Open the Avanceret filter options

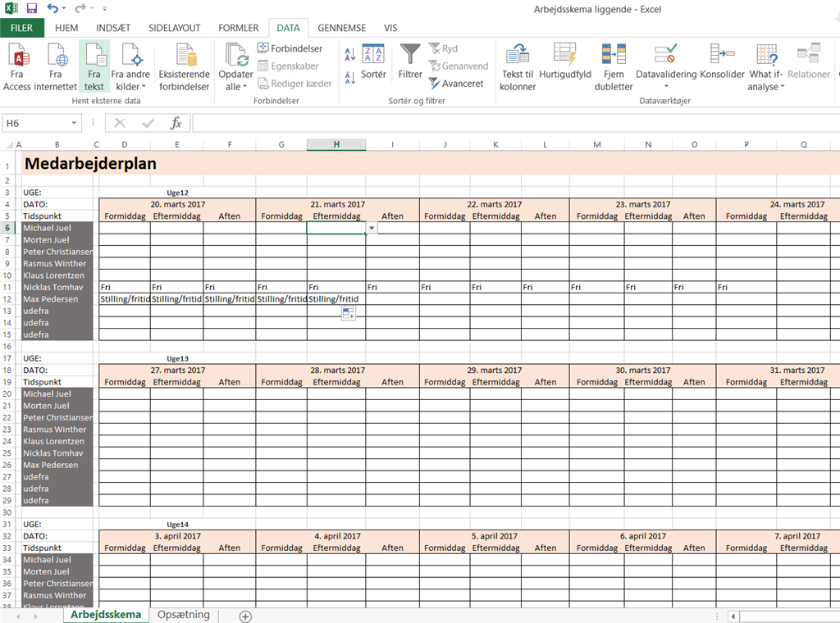[x=456, y=84]
